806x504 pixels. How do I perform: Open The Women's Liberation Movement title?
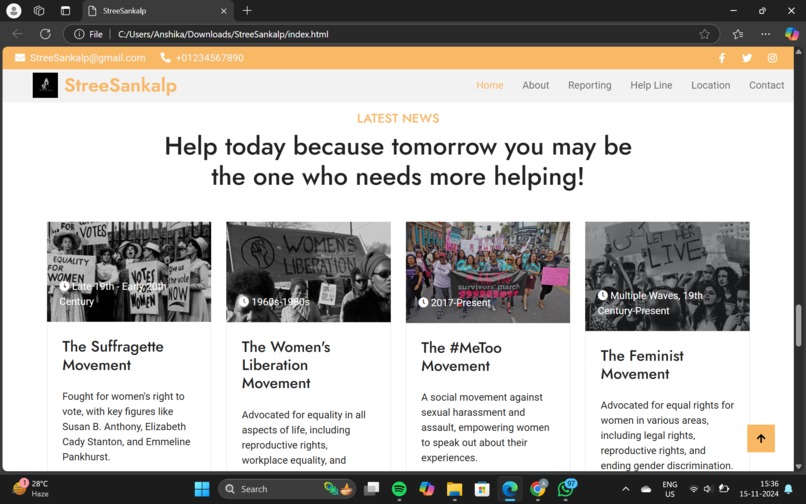[x=286, y=365]
